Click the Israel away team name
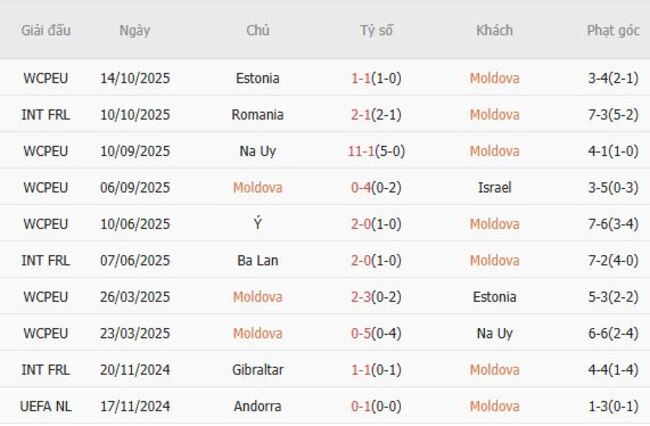 tap(494, 188)
